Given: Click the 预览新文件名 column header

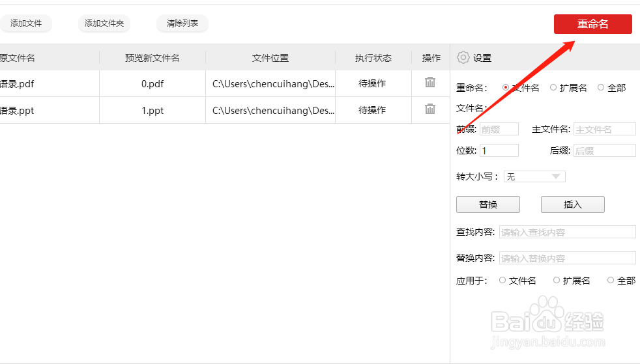Looking at the screenshot, I should tap(153, 57).
